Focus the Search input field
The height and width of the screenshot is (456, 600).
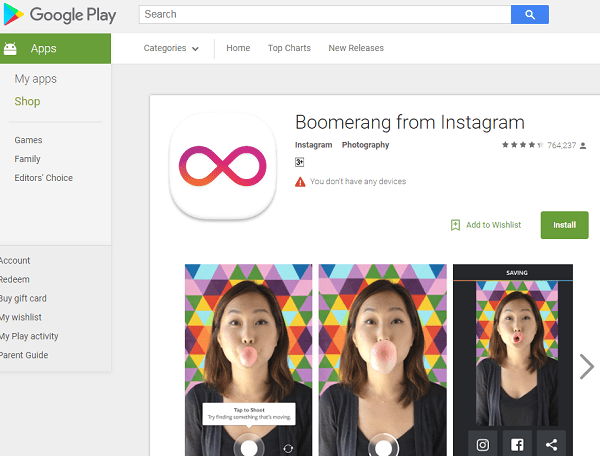pos(325,15)
